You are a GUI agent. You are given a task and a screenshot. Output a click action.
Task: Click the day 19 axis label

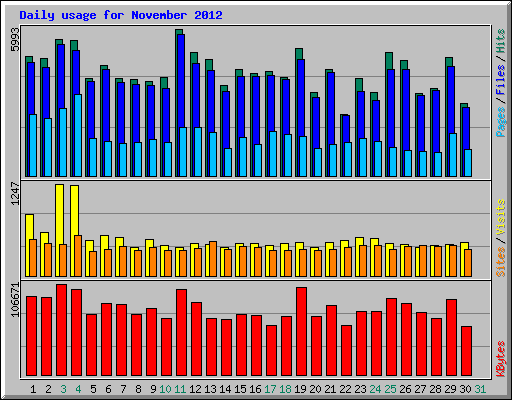point(300,389)
